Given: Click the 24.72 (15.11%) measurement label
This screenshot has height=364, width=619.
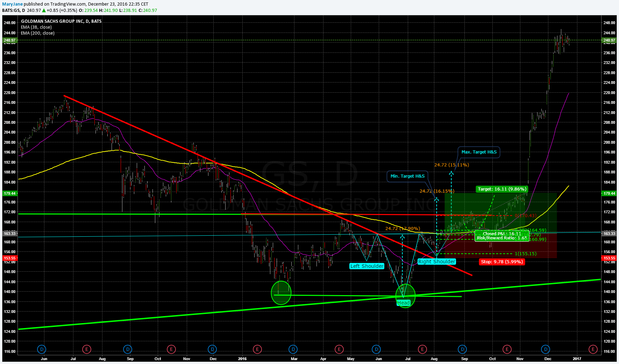Looking at the screenshot, I should 451,165.
